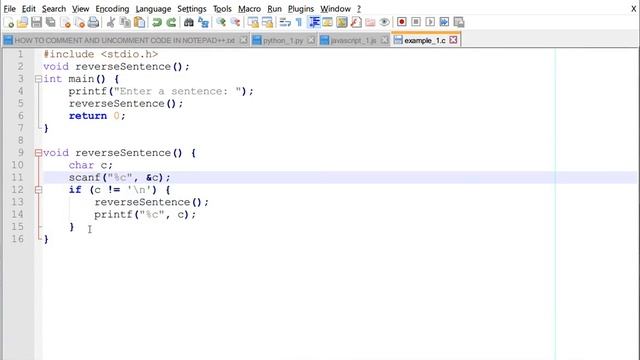Play back recorded macro icon
The image size is (640, 360).
[x=430, y=22]
